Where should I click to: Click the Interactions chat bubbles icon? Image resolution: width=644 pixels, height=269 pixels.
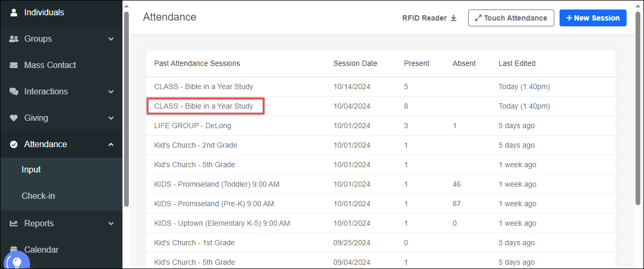tap(14, 91)
